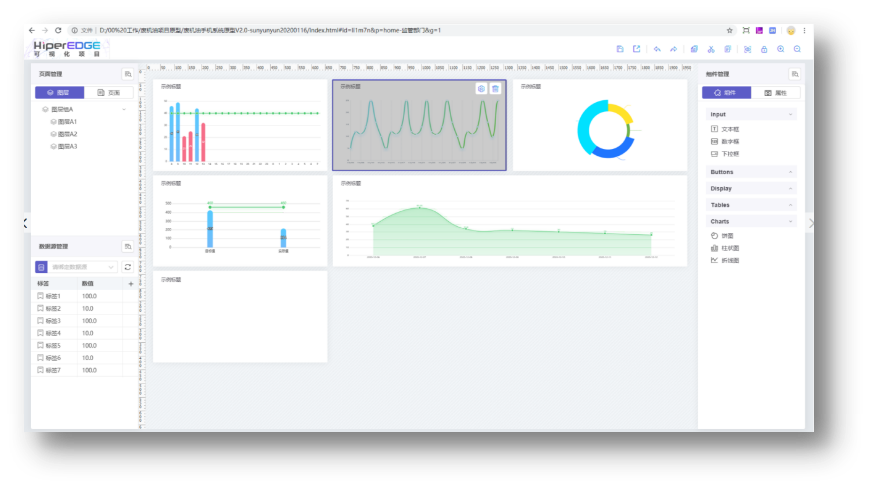Screen dimensions: 872x491
Task: Collapse the Input component section
Action: [x=790, y=115]
